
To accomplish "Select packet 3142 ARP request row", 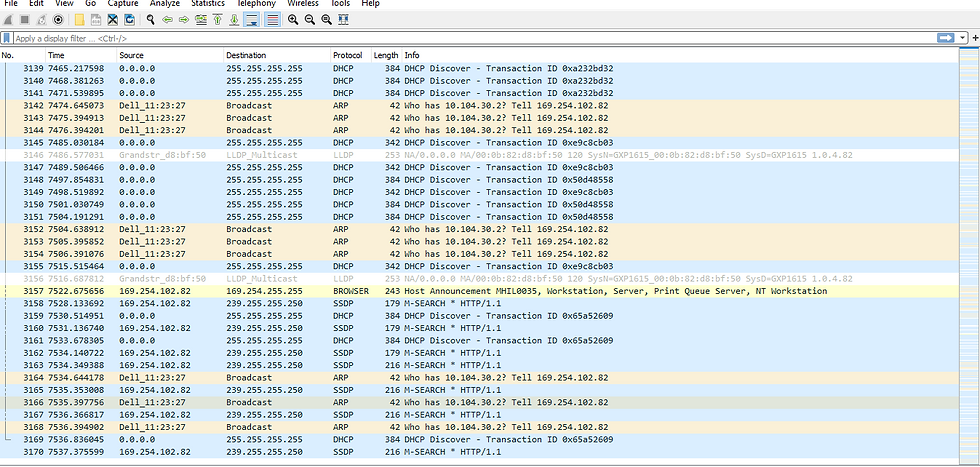I will tap(479, 106).
